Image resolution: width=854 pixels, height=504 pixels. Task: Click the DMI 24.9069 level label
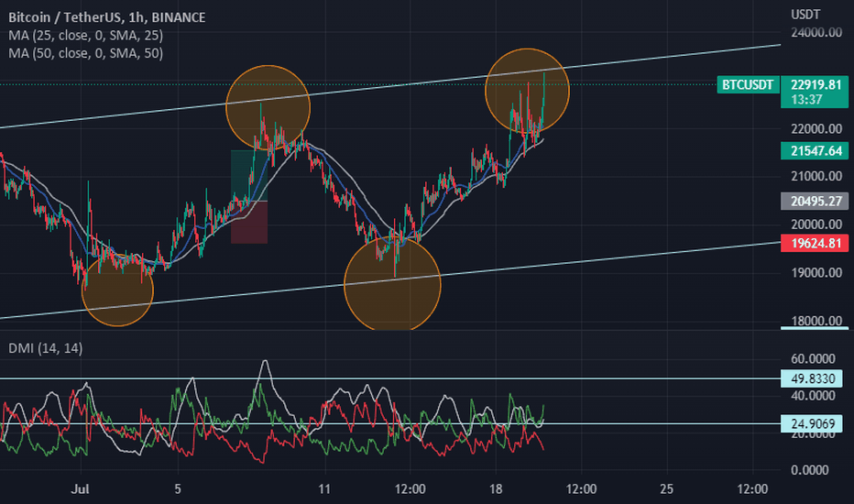(812, 423)
